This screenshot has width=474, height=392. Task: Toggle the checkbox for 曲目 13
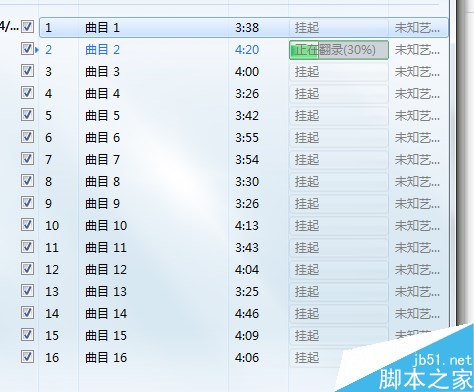[x=27, y=290]
